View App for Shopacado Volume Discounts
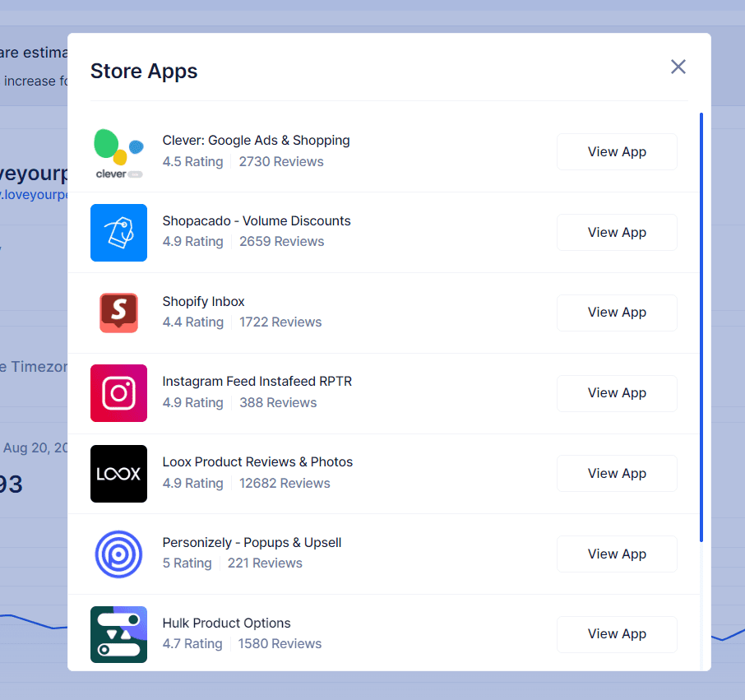This screenshot has width=745, height=700. (x=617, y=233)
